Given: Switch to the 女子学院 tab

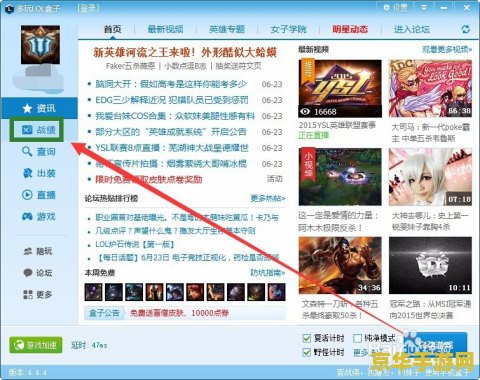Looking at the screenshot, I should (289, 29).
